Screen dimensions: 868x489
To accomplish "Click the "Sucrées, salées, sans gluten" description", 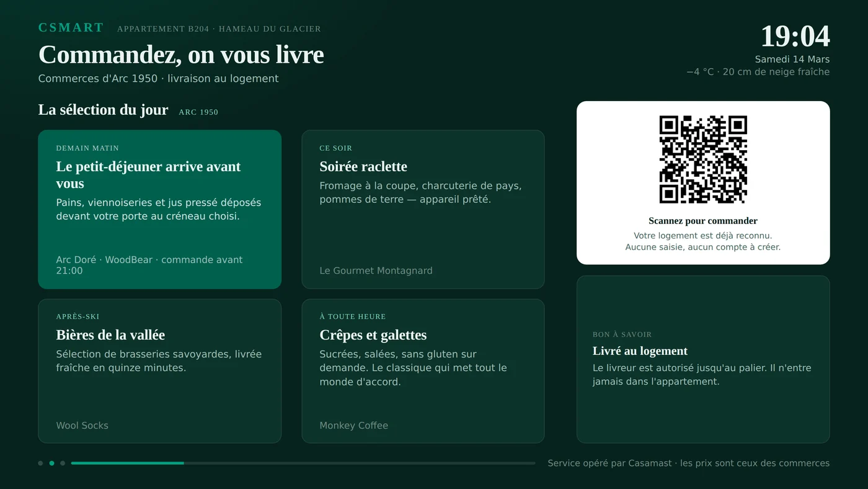I will click(x=414, y=368).
